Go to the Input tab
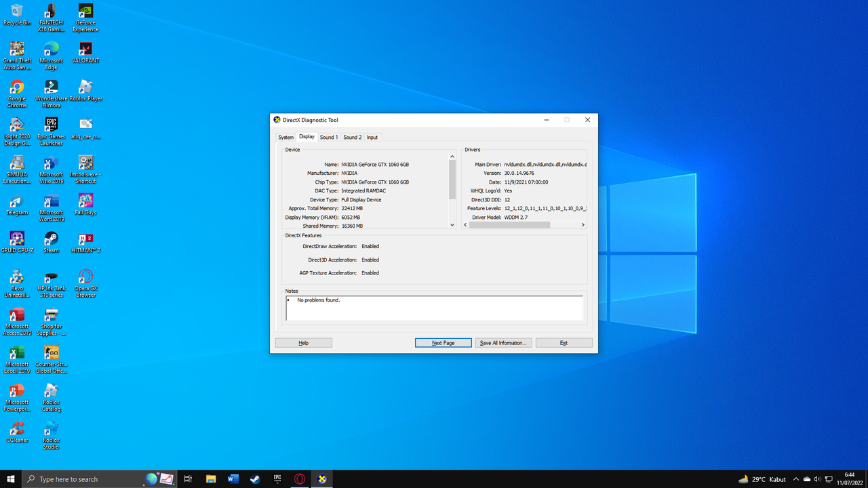 (x=372, y=137)
